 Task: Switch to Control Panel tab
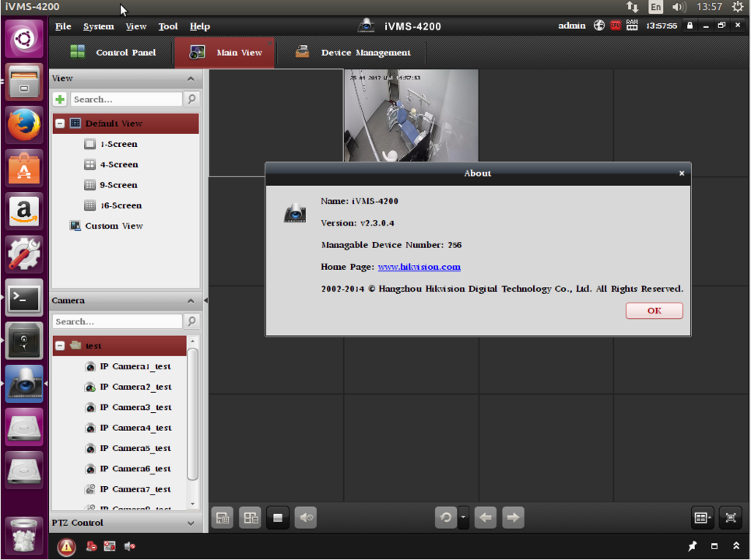click(113, 52)
